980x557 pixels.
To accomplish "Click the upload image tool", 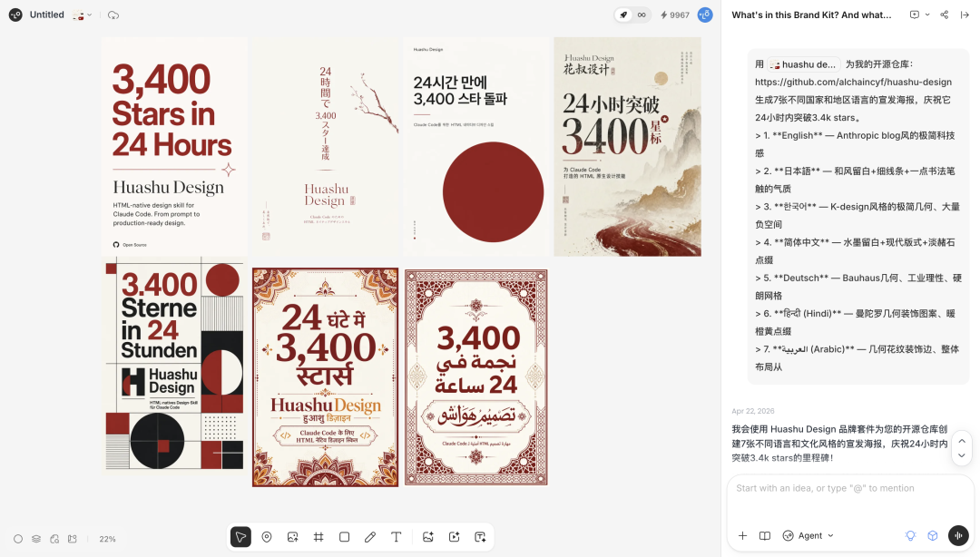I will point(292,537).
